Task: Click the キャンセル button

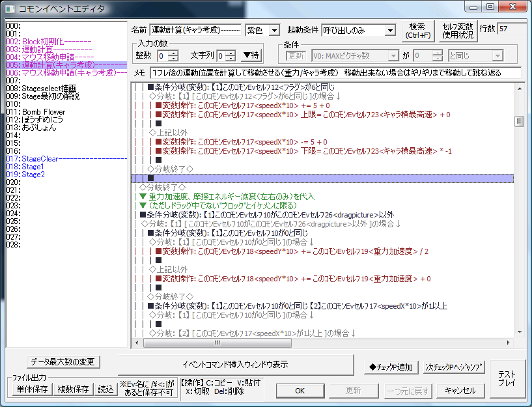Action: coord(460,391)
